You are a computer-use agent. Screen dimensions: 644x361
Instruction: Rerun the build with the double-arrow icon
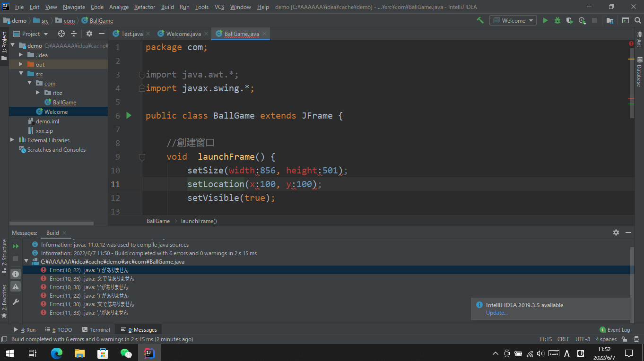click(16, 246)
